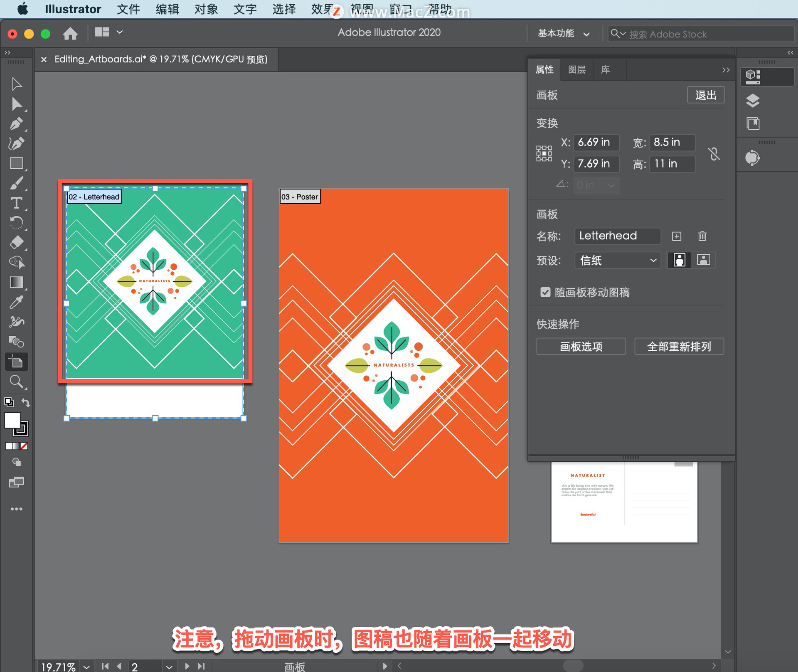The image size is (798, 672).
Task: Choose the Zoom tool
Action: (17, 382)
